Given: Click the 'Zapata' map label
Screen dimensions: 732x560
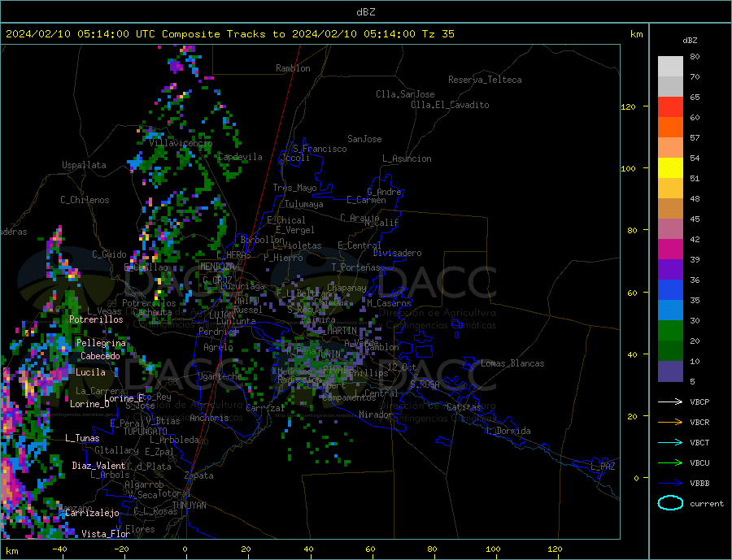Looking at the screenshot, I should pyautogui.click(x=199, y=476).
